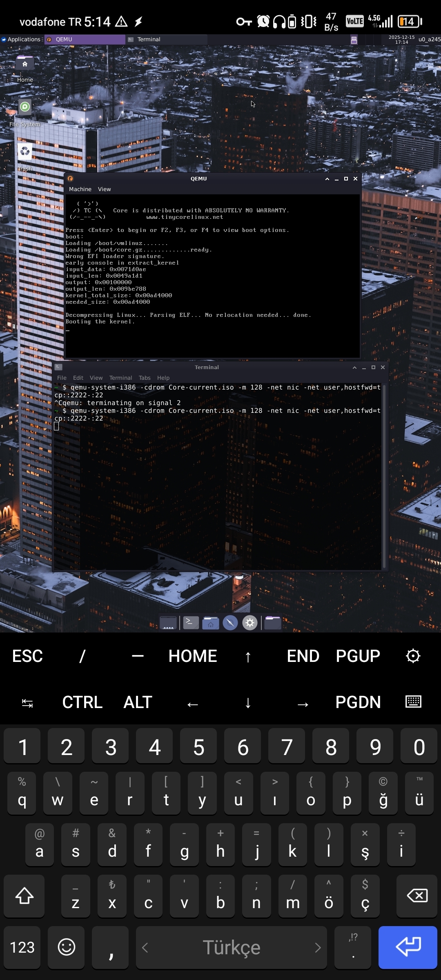The width and height of the screenshot is (441, 980).
Task: Roll up the Terminal window with shade arrow
Action: pos(354,367)
